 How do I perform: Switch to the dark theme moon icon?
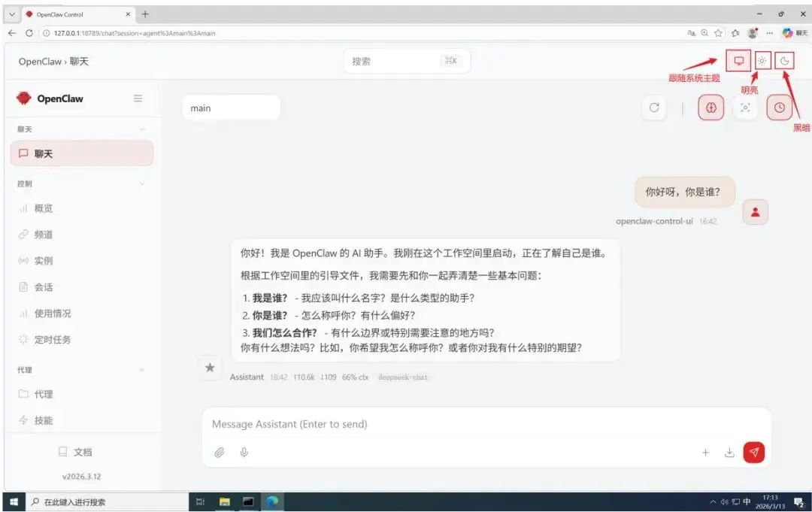[784, 61]
